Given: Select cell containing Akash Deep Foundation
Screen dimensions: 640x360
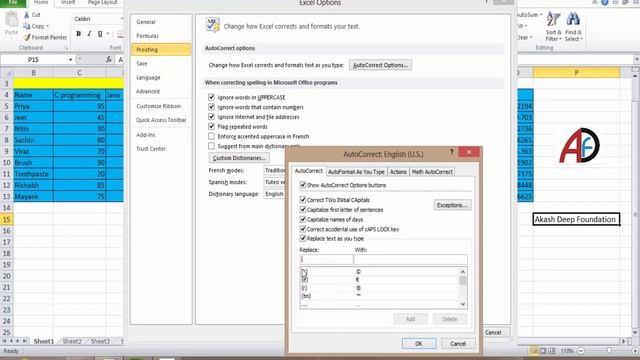Looking at the screenshot, I should 576,219.
